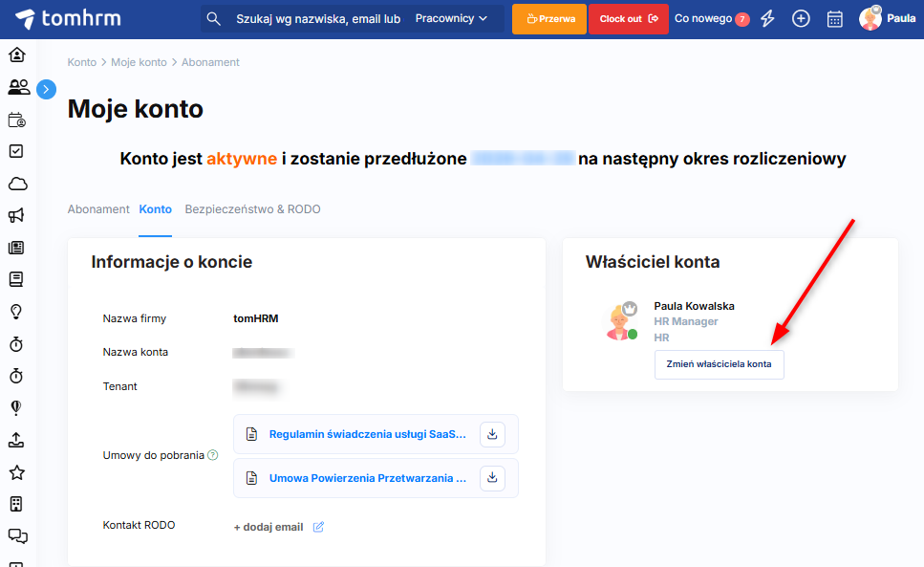Click the home icon in sidebar
Screen dimensions: 924x567
tap(17, 55)
